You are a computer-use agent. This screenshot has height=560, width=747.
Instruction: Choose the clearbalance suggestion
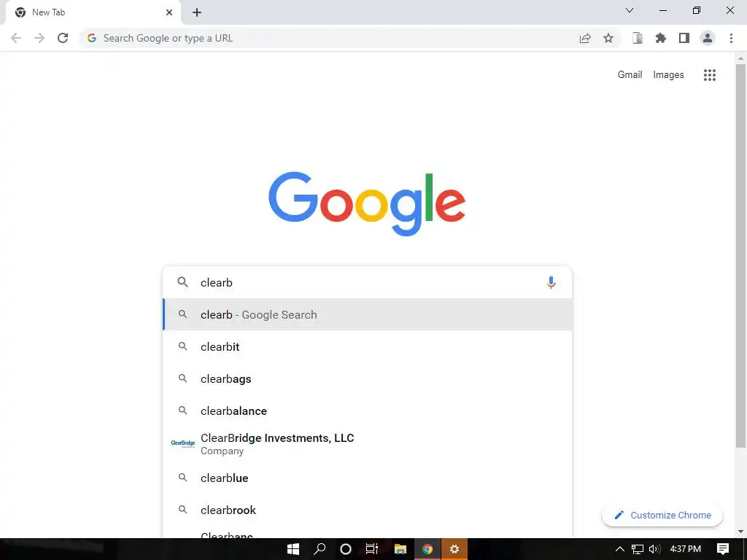[367, 411]
